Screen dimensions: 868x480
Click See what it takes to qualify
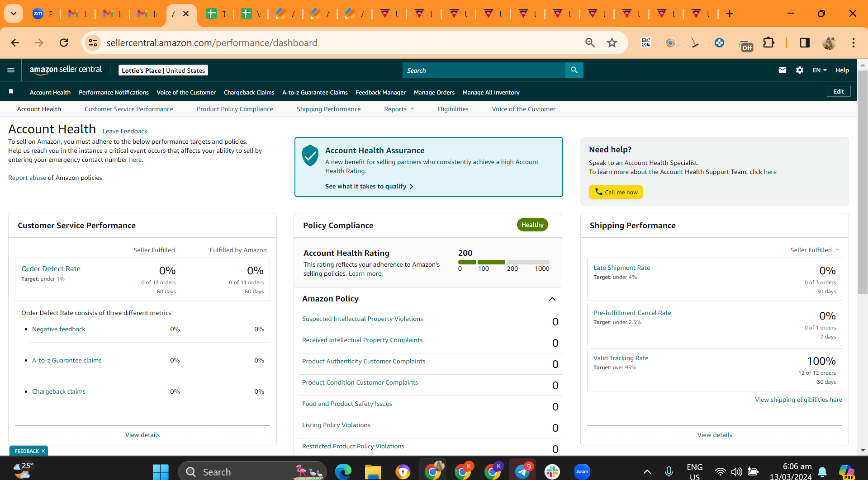tap(369, 186)
